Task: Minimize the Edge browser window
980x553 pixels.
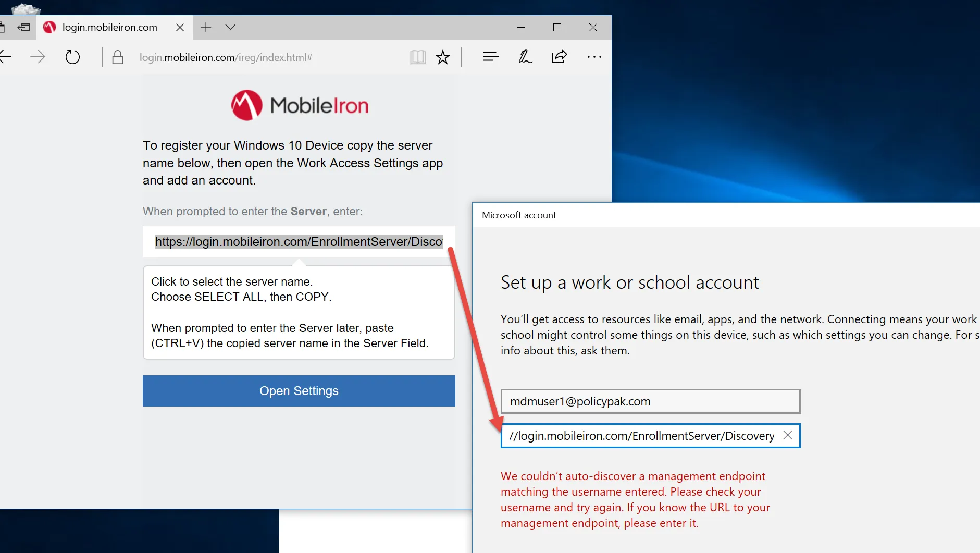Action: coord(521,27)
